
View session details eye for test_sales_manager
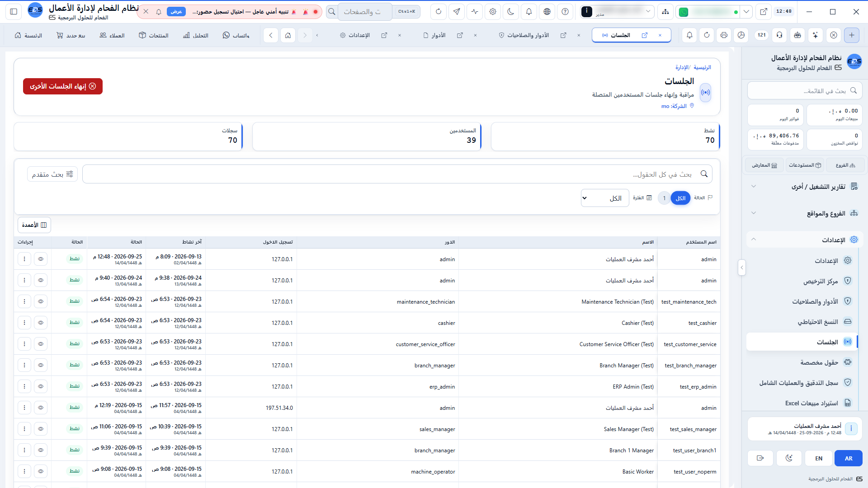click(41, 429)
